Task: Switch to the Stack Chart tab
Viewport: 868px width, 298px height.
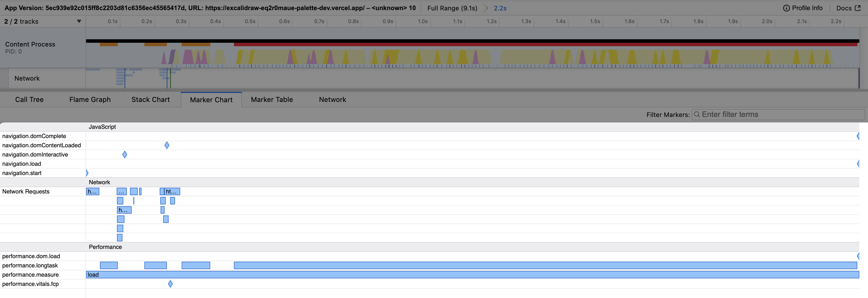Action: (151, 99)
